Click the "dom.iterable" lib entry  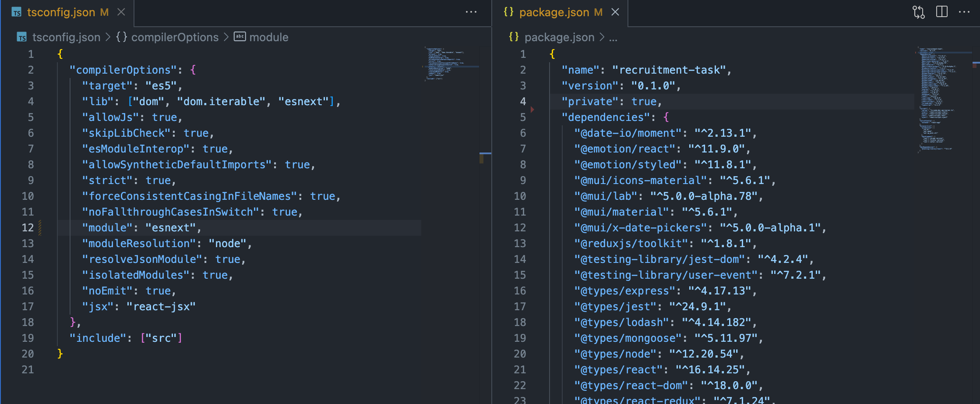click(x=221, y=102)
